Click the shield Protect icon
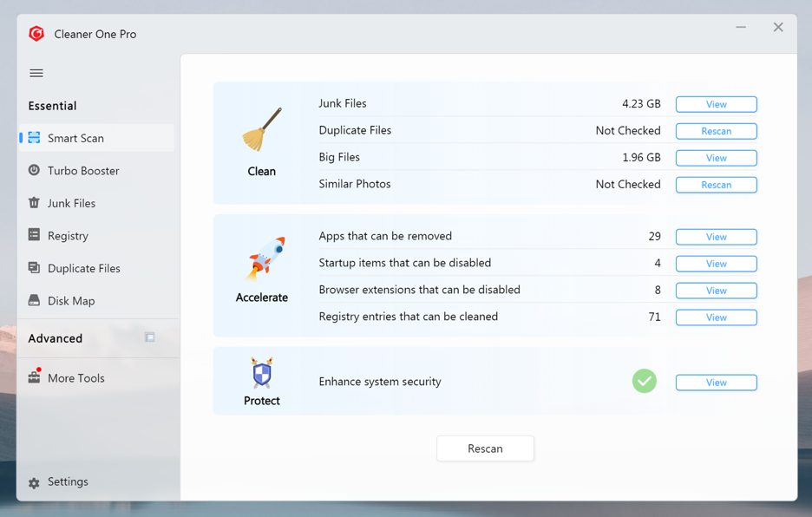 [x=262, y=373]
